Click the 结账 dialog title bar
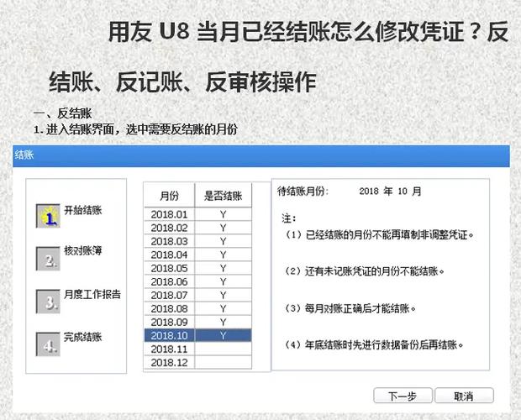 point(261,155)
